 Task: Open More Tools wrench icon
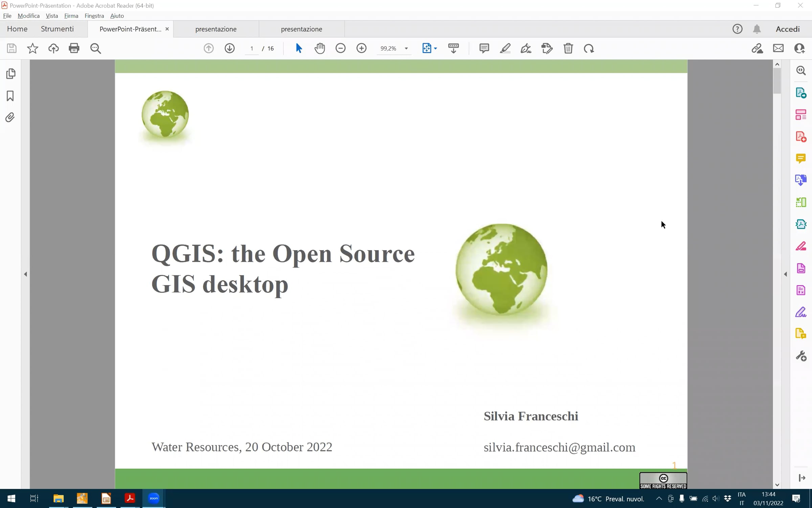coord(801,356)
